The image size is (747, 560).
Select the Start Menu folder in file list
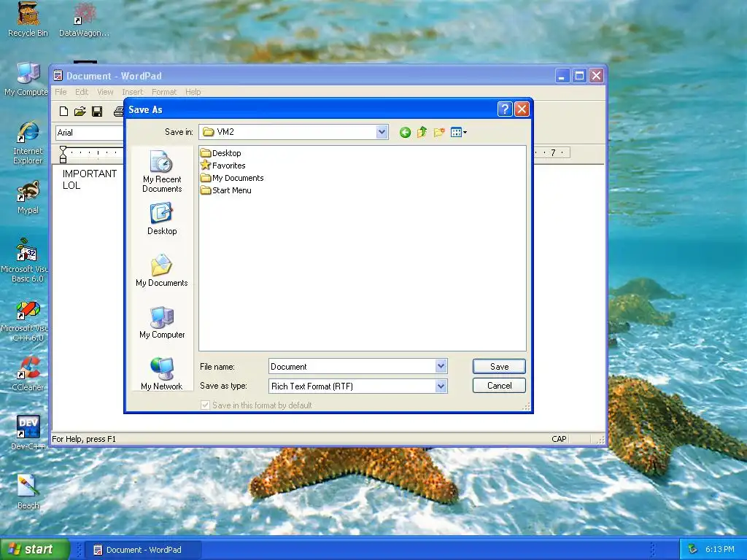[x=226, y=190]
